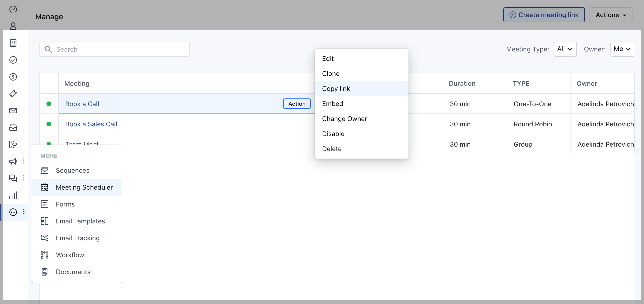
Task: Open Contacts person icon in sidebar
Action: (13, 26)
